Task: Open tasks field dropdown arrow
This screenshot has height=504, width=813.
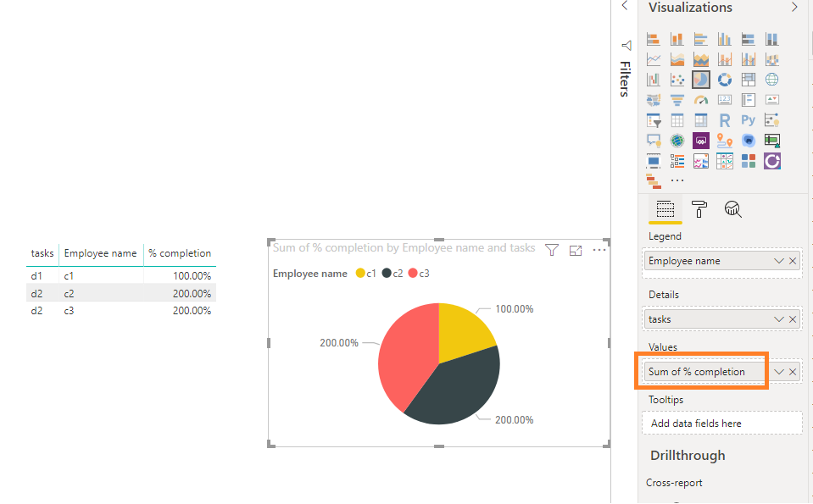Action: pos(779,319)
